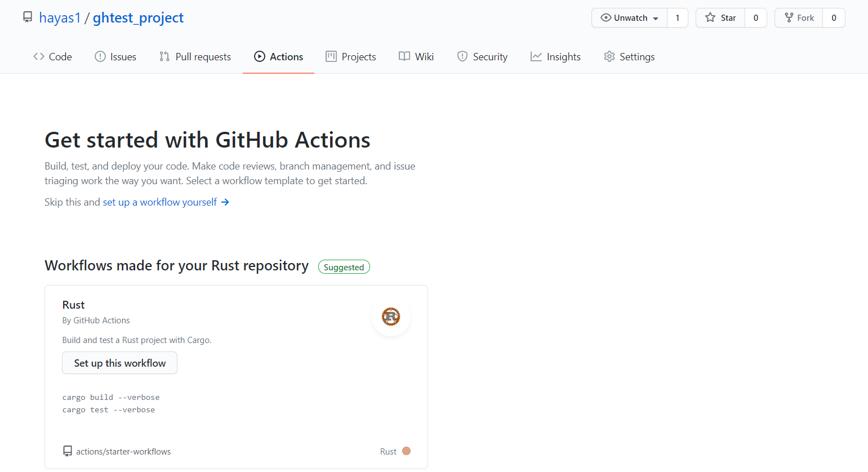868x472 pixels.
Task: Click the fork count next to Fork
Action: (x=834, y=17)
